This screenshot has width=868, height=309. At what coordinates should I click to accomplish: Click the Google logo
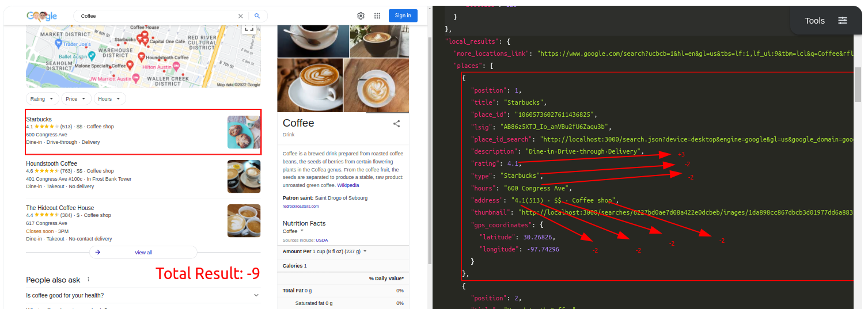tap(41, 16)
